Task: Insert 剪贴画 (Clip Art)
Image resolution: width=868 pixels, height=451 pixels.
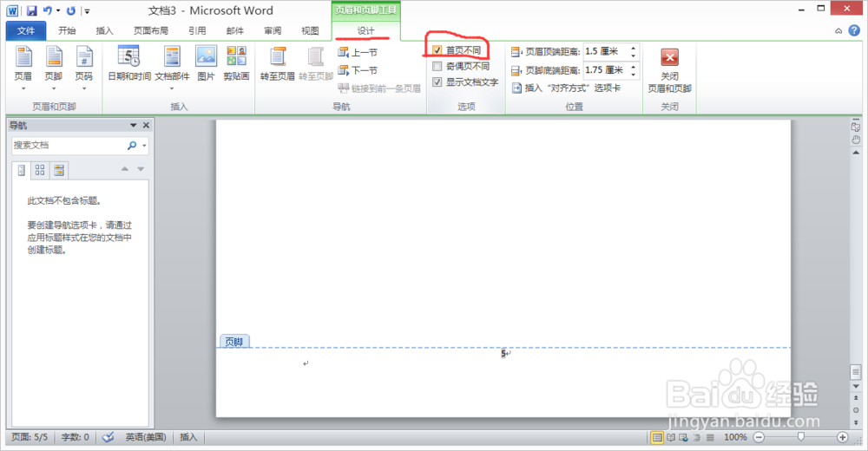Action: coord(236,64)
